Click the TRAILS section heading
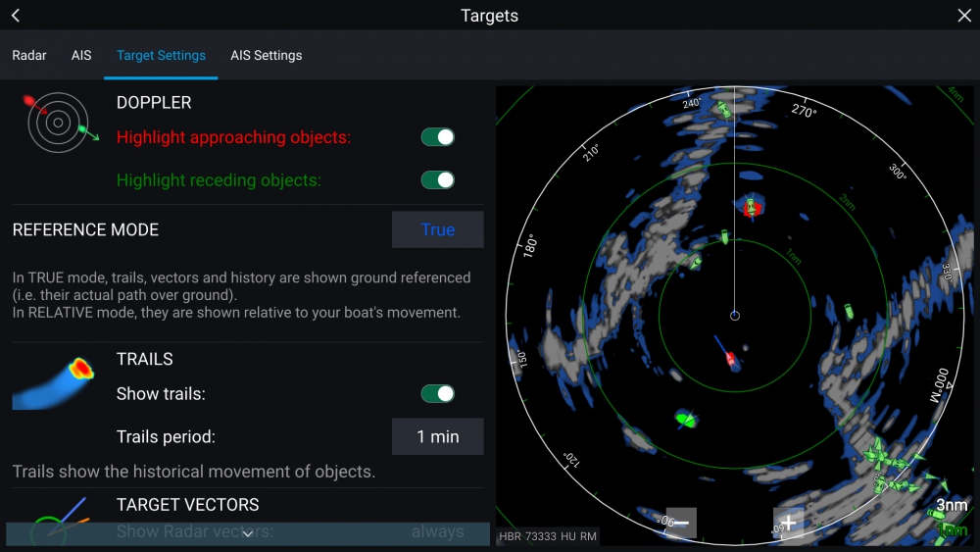 [144, 359]
